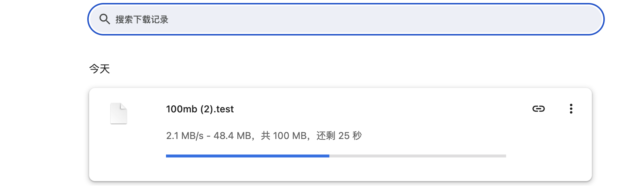Click the blank file icon for 100mb (2).test
The image size is (644, 190).
pyautogui.click(x=119, y=113)
